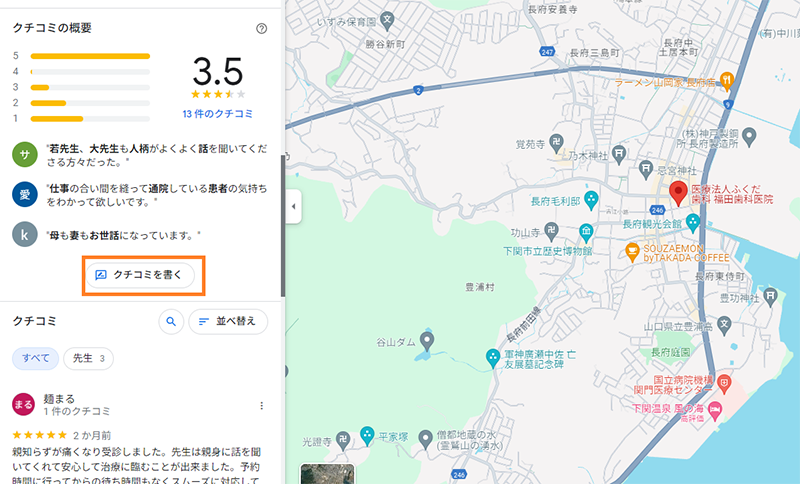Image resolution: width=800 pixels, height=484 pixels.
Task: Click 下関温泉 風の海 hotel marker
Action: coord(715,411)
